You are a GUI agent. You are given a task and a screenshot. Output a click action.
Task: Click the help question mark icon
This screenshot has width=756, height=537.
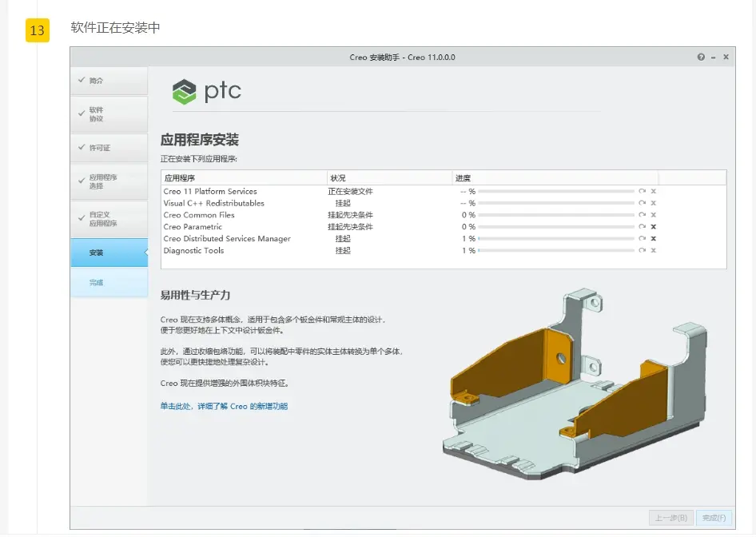click(701, 57)
